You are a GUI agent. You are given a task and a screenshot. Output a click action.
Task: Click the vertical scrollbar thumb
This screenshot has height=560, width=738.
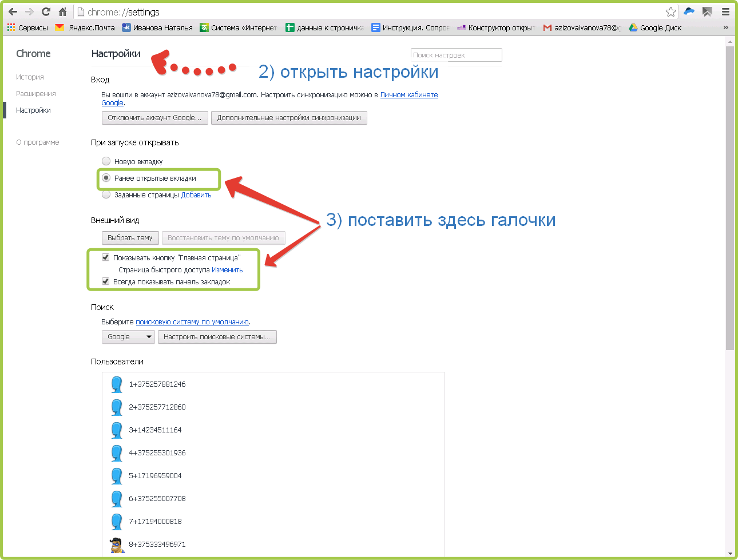pyautogui.click(x=729, y=198)
